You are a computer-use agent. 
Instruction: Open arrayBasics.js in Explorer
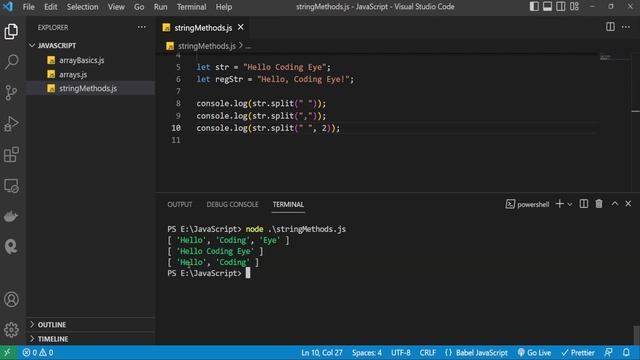click(81, 60)
